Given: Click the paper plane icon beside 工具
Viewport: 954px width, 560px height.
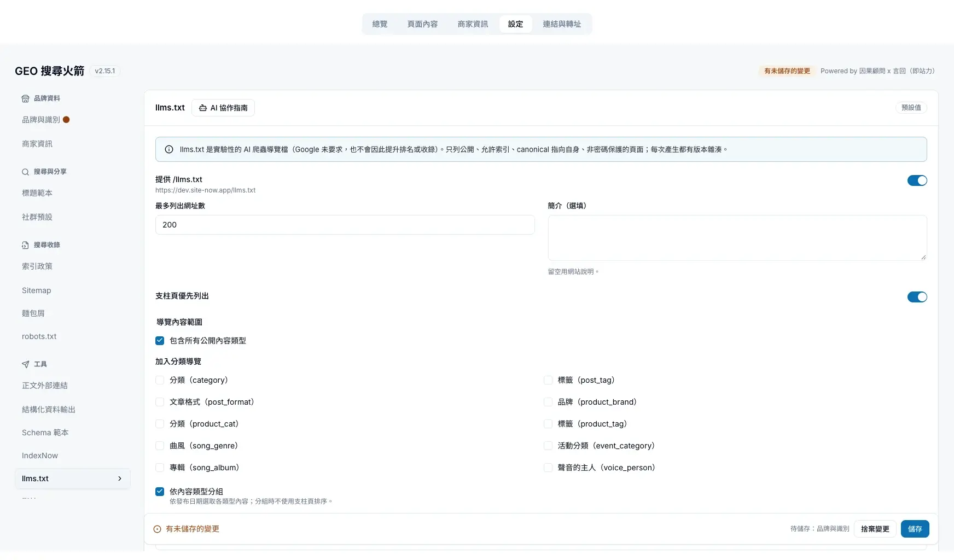Looking at the screenshot, I should tap(25, 364).
